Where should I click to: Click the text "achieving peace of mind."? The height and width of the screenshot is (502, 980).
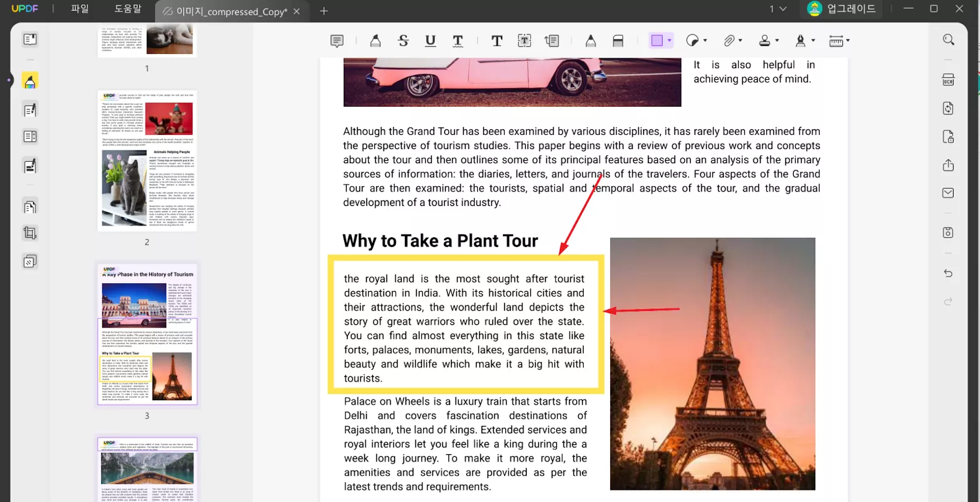(x=752, y=79)
